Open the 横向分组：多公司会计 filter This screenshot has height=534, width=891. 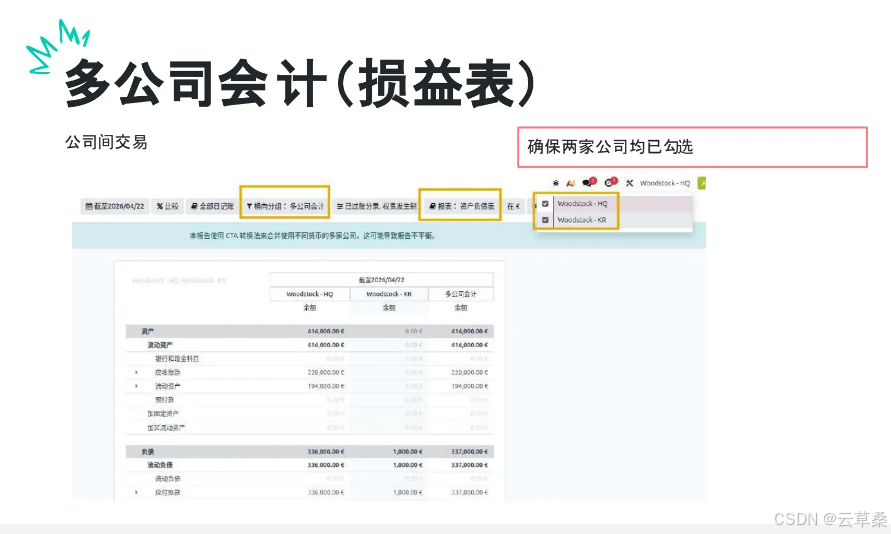pyautogui.click(x=285, y=206)
